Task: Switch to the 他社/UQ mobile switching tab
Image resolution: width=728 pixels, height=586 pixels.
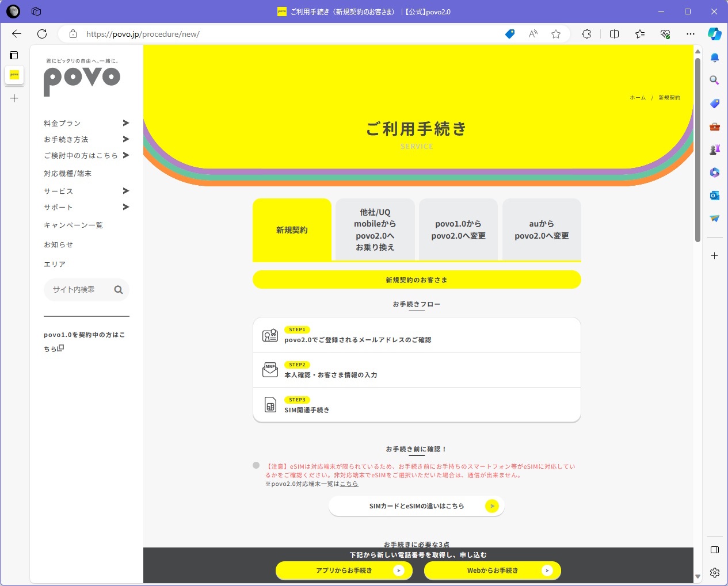Action: (x=375, y=229)
